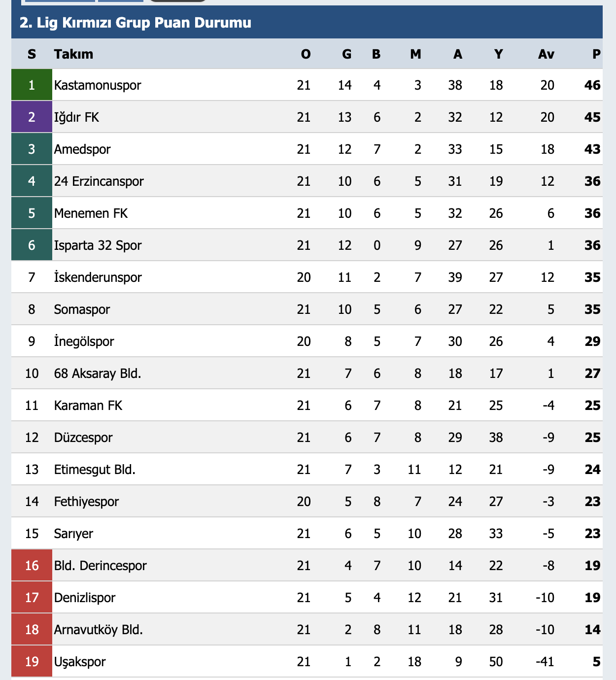This screenshot has width=616, height=680.
Task: Click Kastamonuspor's 46 points value
Action: coord(592,85)
